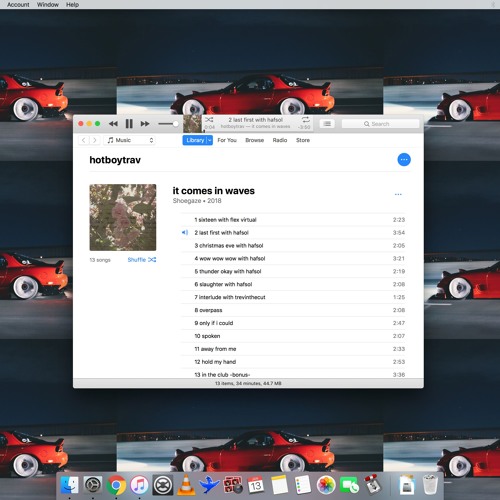Select track 2 last first with hafsol

[x=293, y=233]
